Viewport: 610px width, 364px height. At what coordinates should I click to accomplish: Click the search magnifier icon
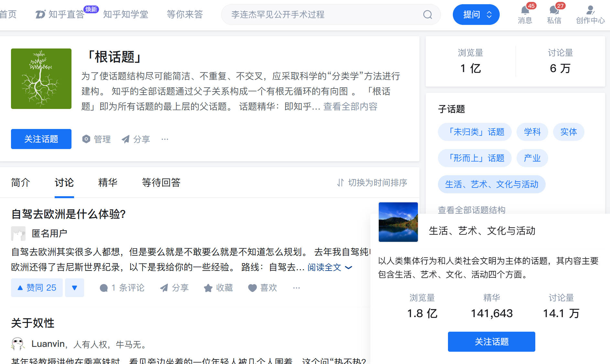point(428,14)
